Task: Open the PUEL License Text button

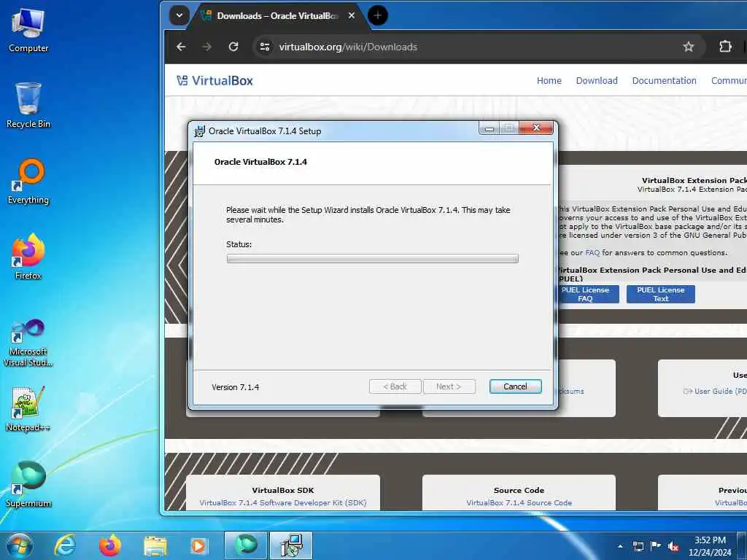Action: [660, 294]
